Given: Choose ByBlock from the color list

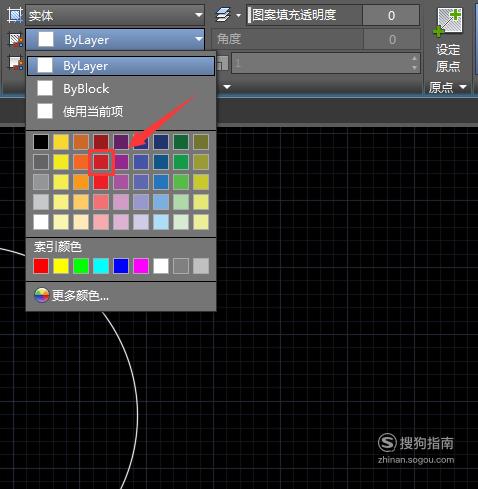Looking at the screenshot, I should [121, 89].
